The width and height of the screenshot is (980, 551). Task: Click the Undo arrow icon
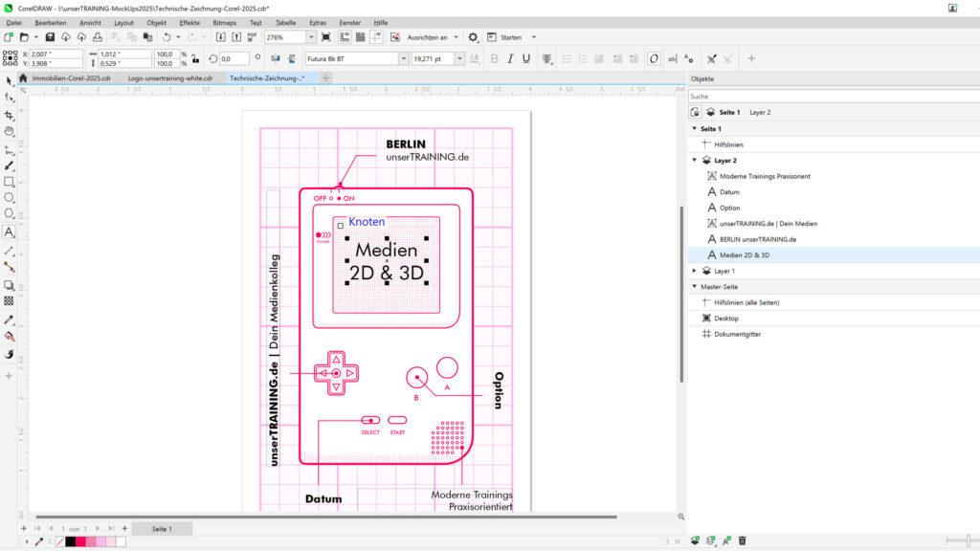[167, 37]
